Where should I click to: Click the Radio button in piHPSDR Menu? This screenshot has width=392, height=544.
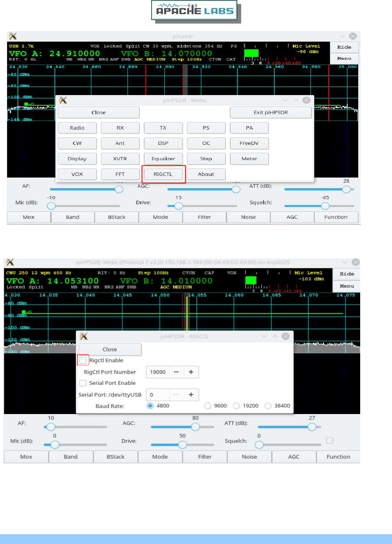(x=77, y=128)
